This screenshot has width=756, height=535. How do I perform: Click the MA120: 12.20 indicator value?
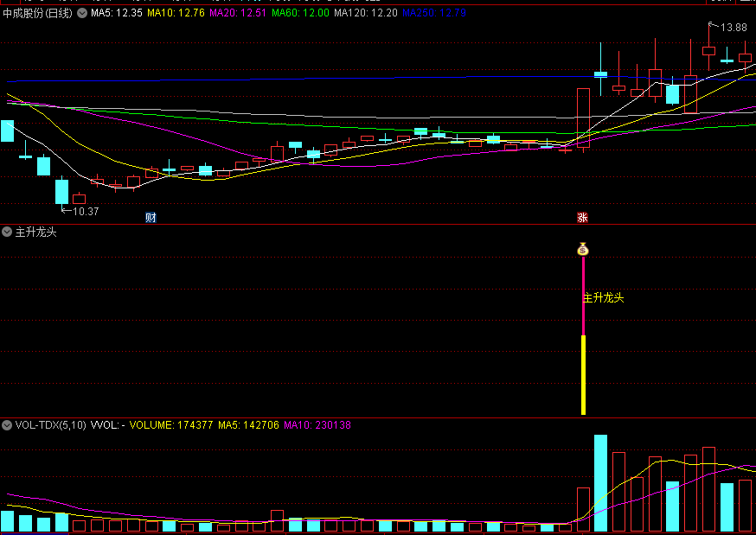(366, 13)
